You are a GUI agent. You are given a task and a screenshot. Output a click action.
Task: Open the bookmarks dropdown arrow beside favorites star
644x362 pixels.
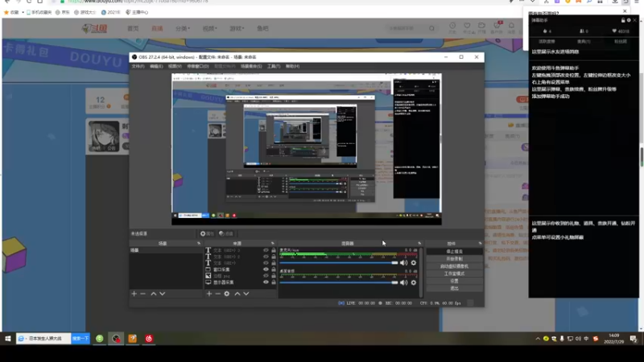pyautogui.click(x=23, y=12)
